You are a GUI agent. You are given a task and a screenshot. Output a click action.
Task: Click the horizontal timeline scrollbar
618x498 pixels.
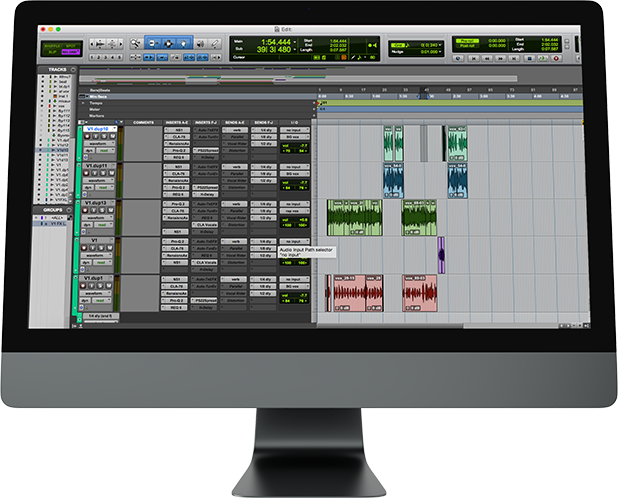click(437, 326)
